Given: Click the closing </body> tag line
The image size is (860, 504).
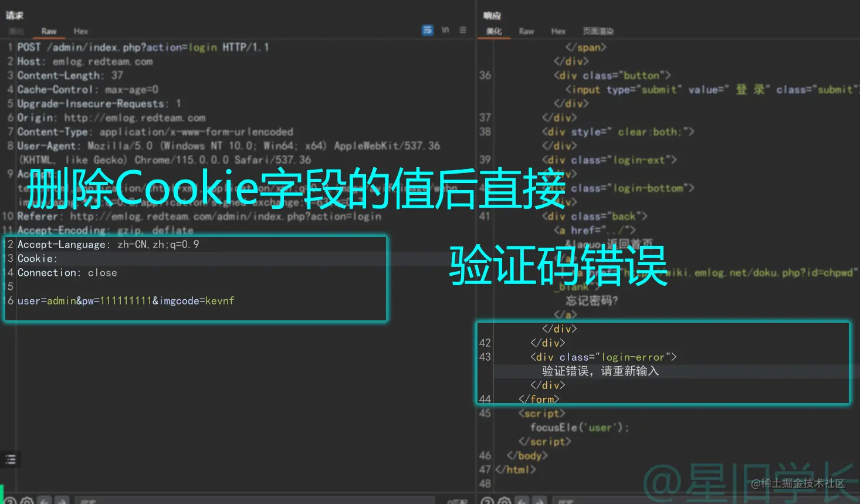Looking at the screenshot, I should coord(527,455).
